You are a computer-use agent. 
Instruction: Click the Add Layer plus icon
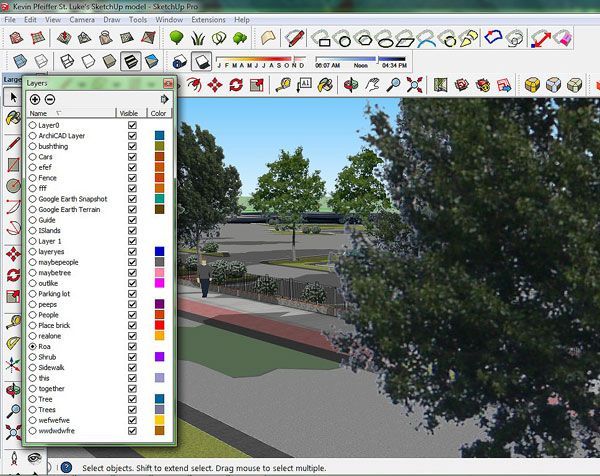coord(35,99)
